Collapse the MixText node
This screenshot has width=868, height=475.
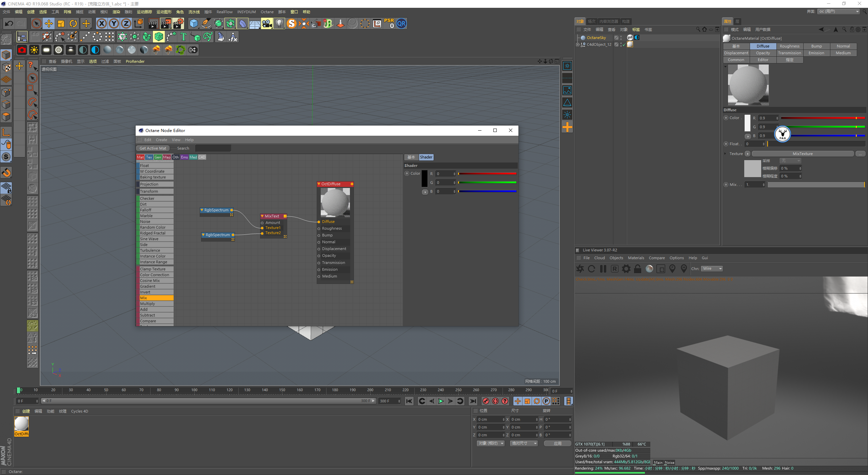pyautogui.click(x=262, y=216)
